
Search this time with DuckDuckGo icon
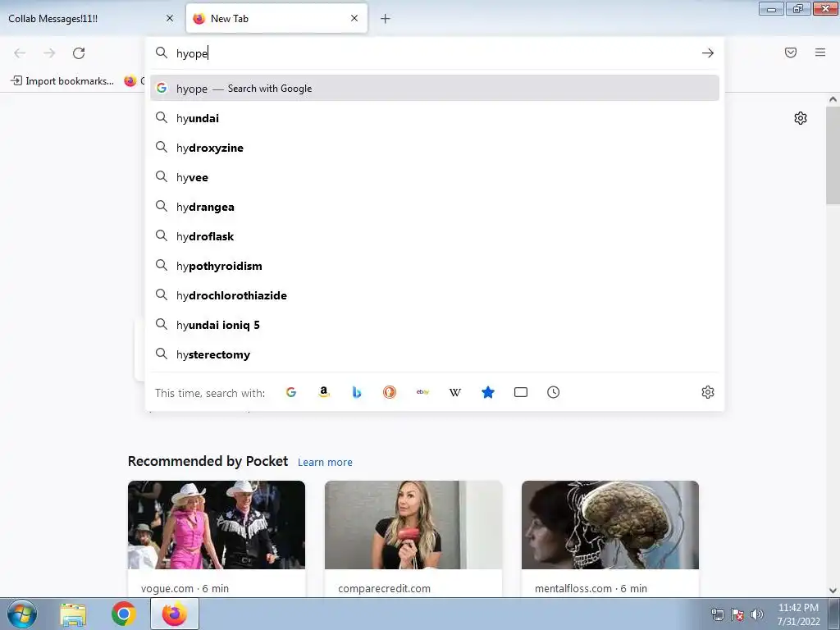pos(390,392)
